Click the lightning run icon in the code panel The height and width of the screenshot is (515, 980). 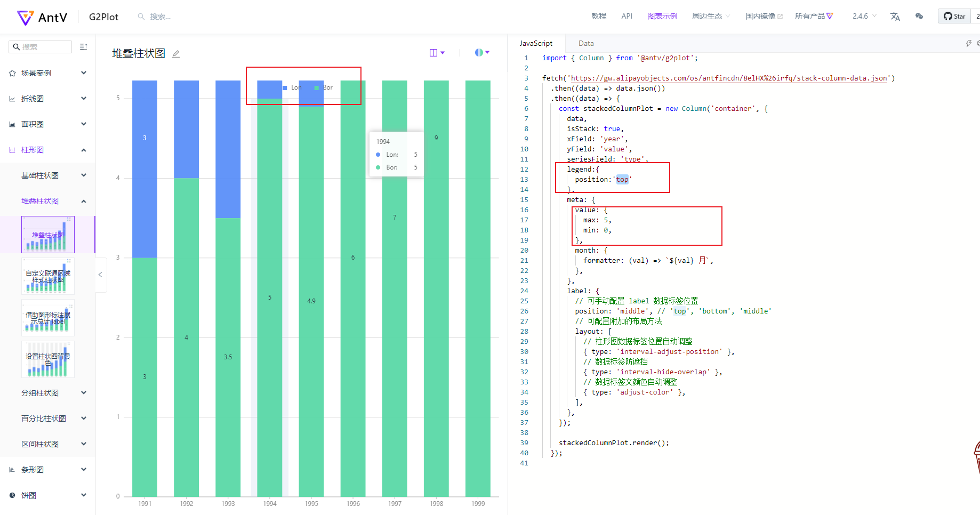(969, 43)
